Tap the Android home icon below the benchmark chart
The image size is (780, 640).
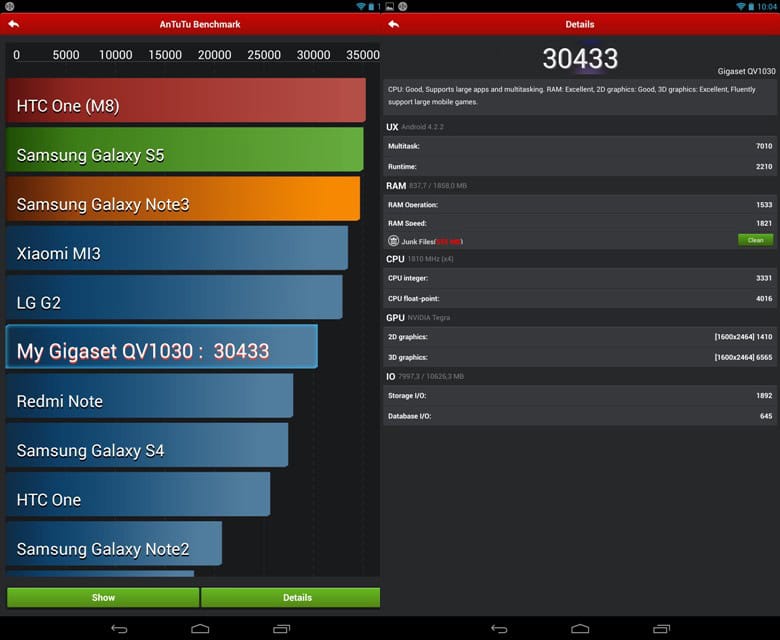200,629
